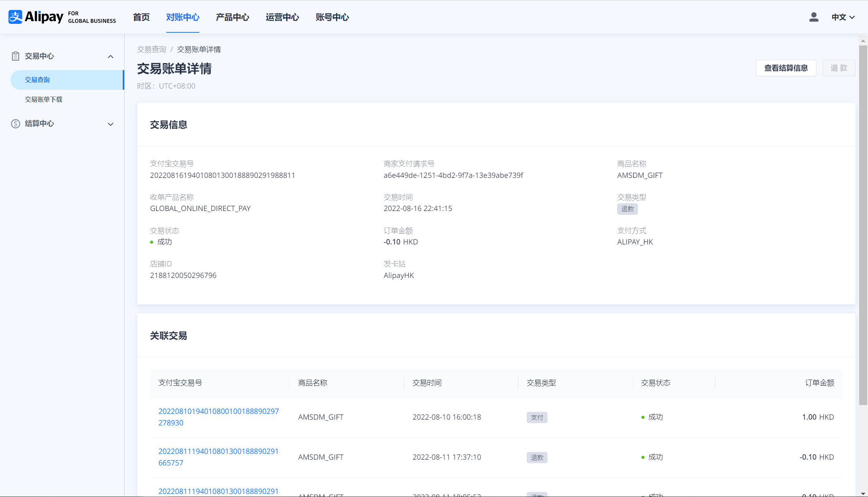The height and width of the screenshot is (497, 868).
Task: Expand the 结算中心 sidebar section chevron
Action: point(110,124)
